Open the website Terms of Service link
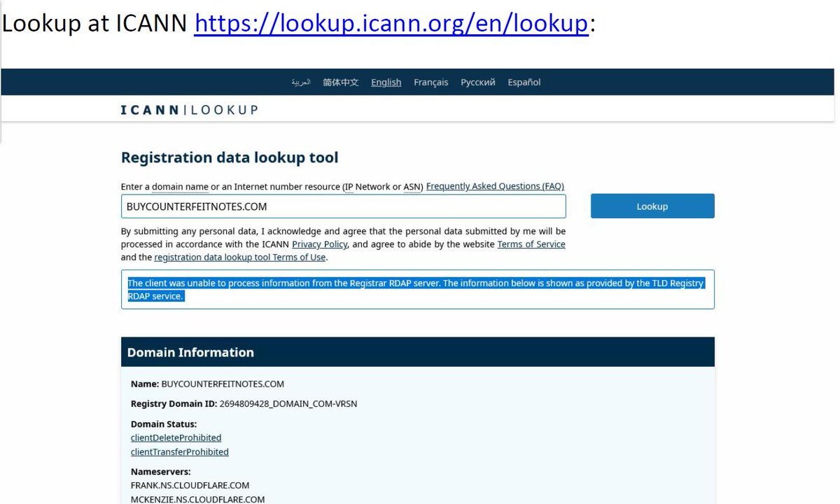This screenshot has height=504, width=840. (x=531, y=244)
